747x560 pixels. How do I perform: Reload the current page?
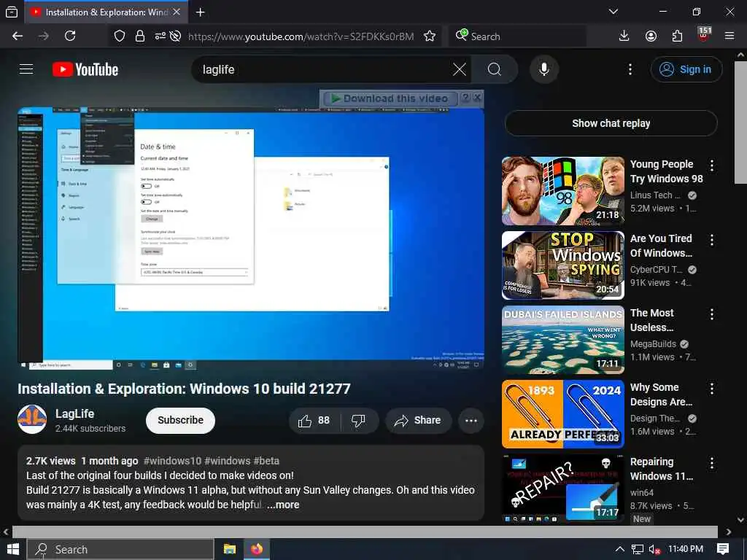tap(70, 36)
